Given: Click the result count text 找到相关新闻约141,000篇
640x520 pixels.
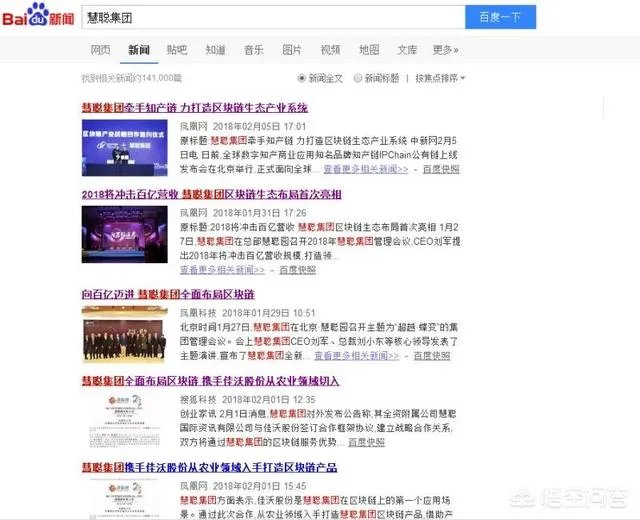Looking at the screenshot, I should point(131,78).
